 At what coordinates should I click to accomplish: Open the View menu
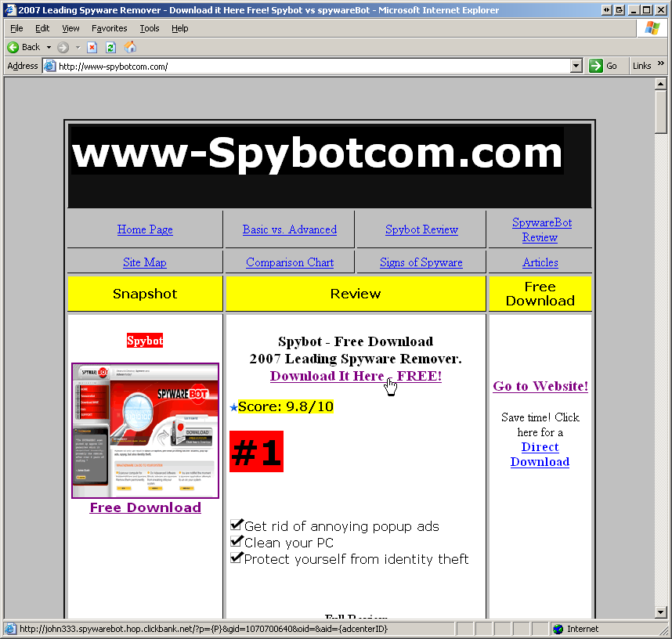(70, 28)
